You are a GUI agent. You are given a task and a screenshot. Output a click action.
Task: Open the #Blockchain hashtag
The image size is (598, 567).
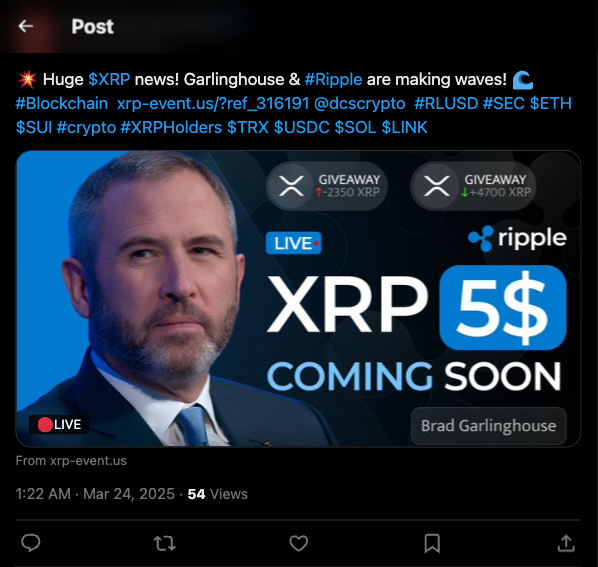coord(61,104)
